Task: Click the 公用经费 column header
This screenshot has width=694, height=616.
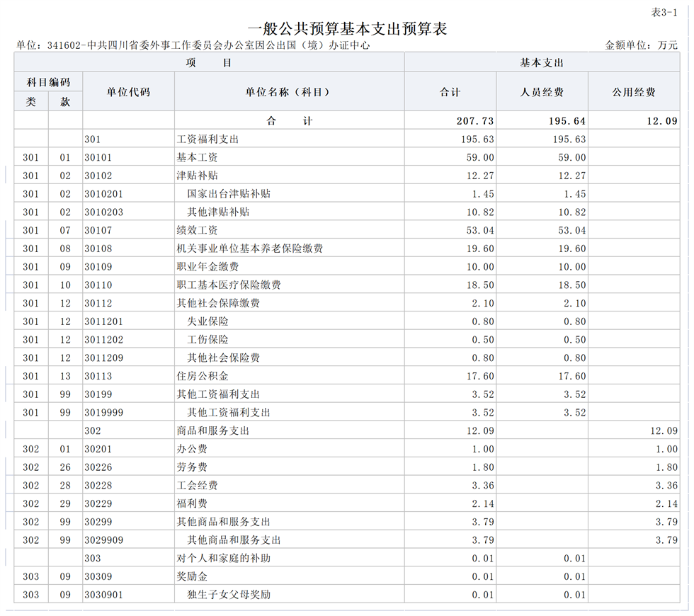Action: [x=634, y=91]
